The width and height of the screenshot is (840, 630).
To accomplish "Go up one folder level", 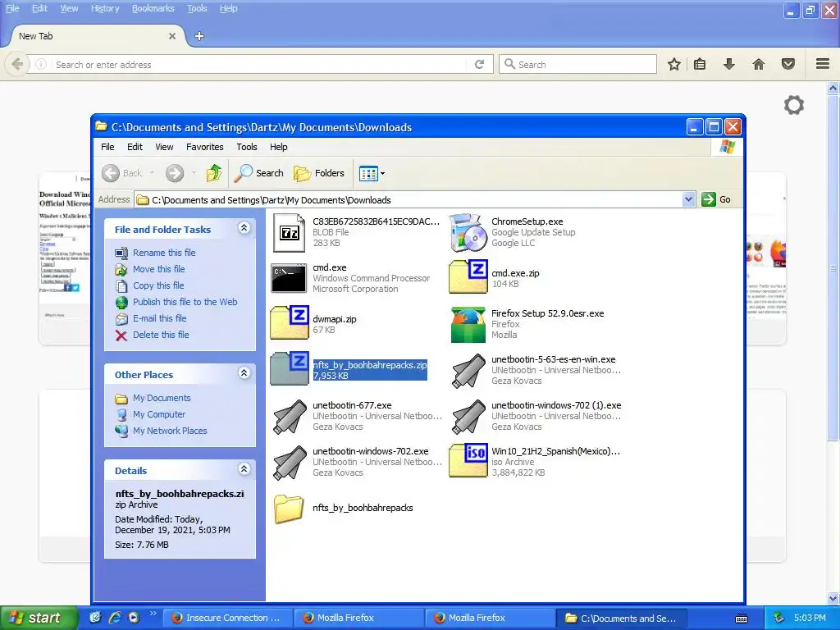I will [214, 173].
